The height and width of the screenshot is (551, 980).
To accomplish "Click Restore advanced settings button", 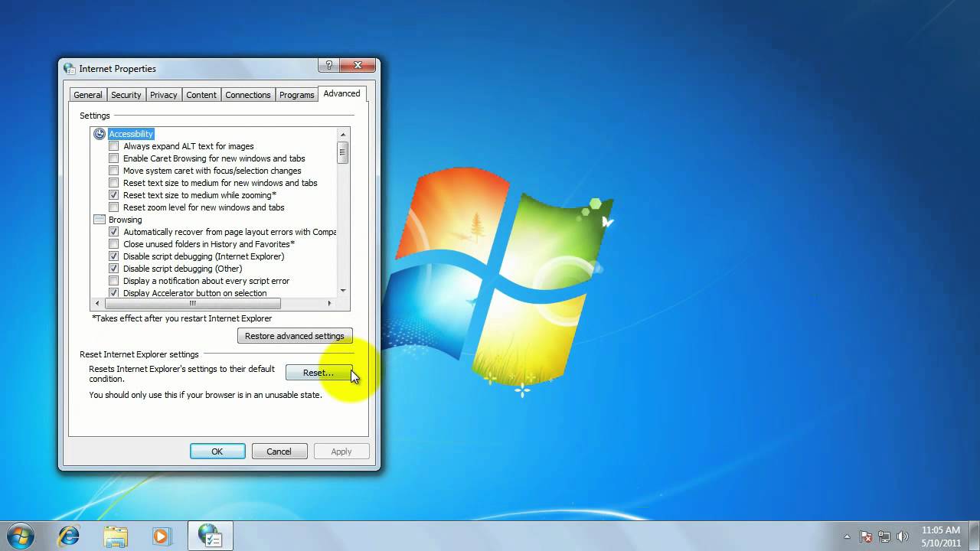I will pos(295,336).
